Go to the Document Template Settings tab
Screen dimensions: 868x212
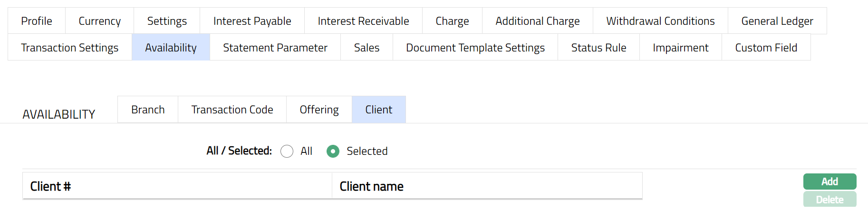(x=475, y=48)
